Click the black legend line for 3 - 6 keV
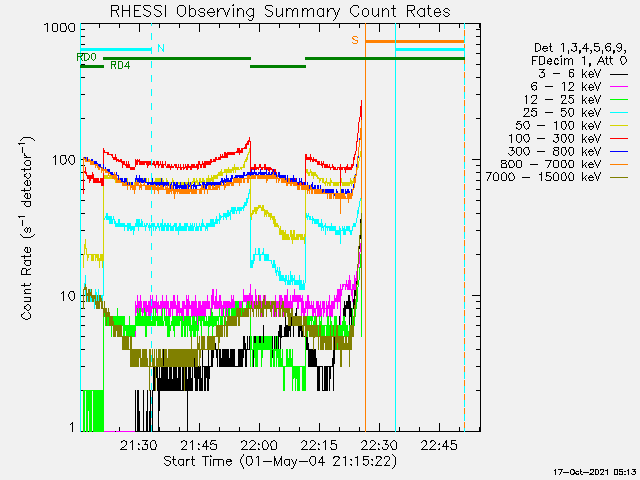Viewport: 640px width, 480px height. coord(619,74)
